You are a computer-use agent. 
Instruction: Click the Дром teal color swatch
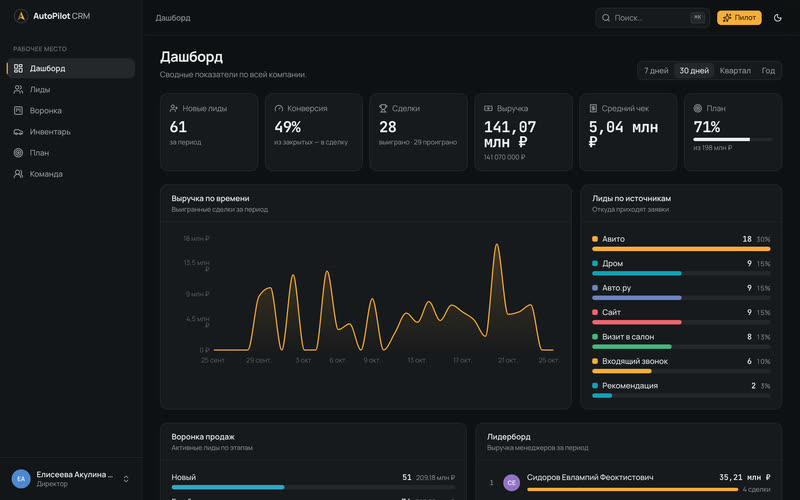(595, 263)
